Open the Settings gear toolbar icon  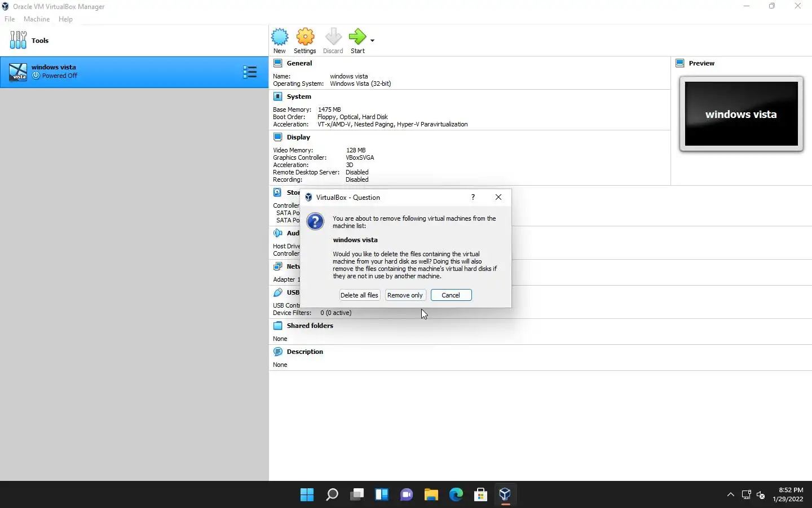pos(305,37)
